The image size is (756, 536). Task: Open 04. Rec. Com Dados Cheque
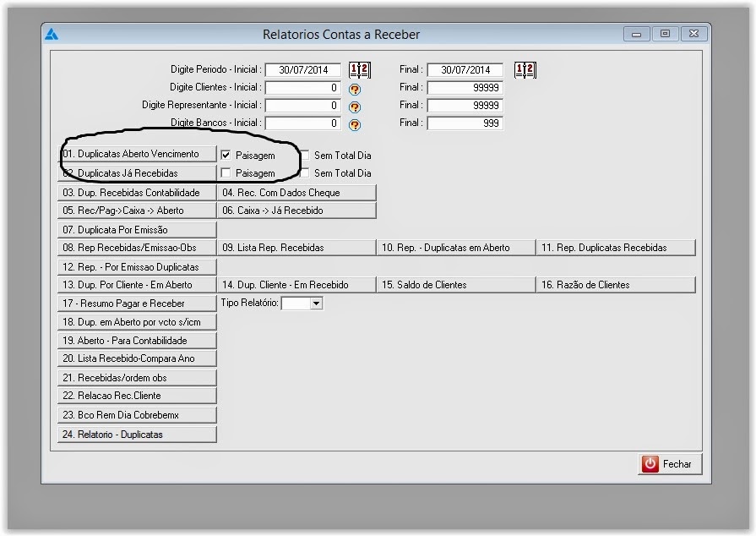click(296, 193)
